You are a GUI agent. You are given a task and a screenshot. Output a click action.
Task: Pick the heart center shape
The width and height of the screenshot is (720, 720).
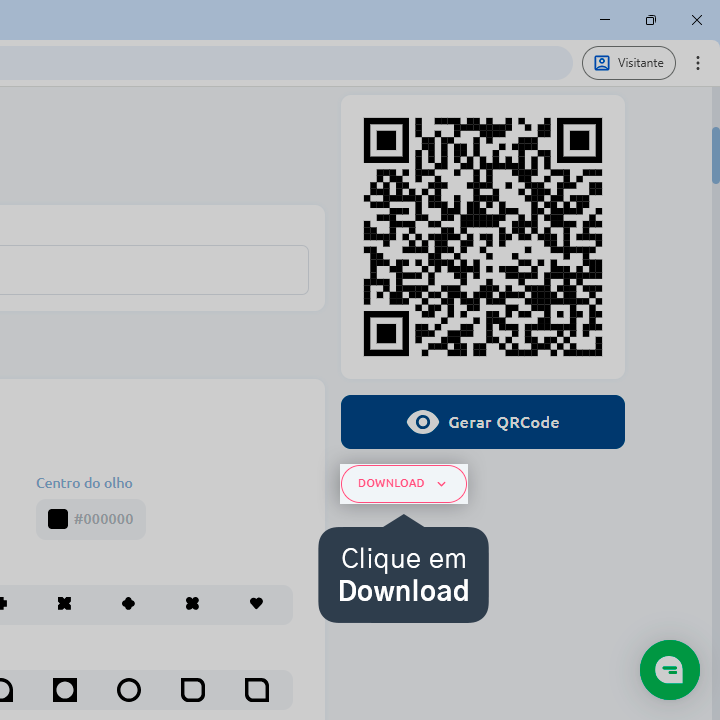click(256, 603)
